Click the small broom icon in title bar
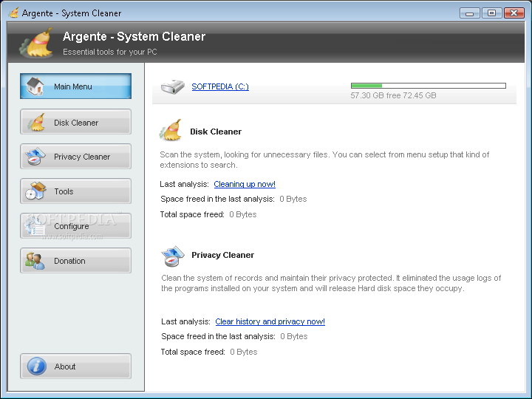The height and width of the screenshot is (399, 532). tap(13, 13)
